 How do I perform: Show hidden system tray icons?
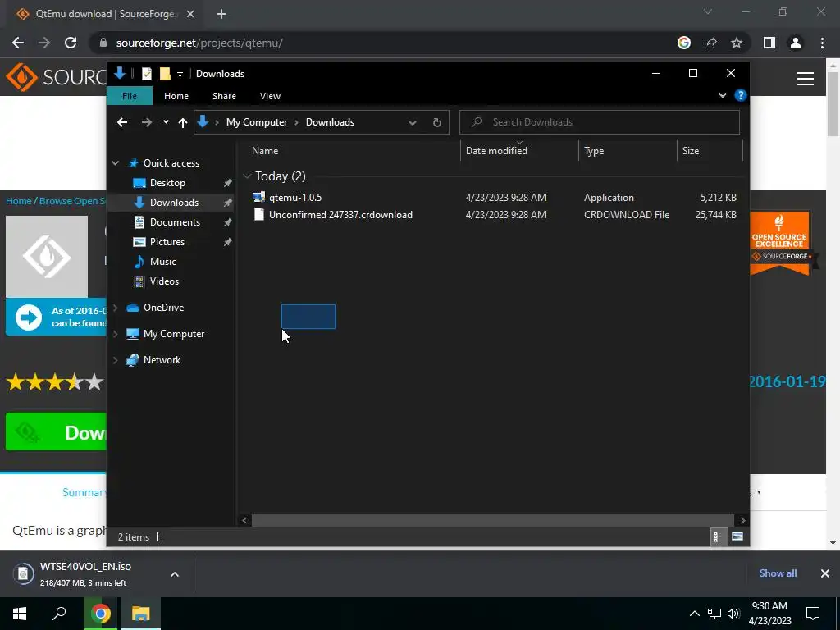tap(694, 614)
